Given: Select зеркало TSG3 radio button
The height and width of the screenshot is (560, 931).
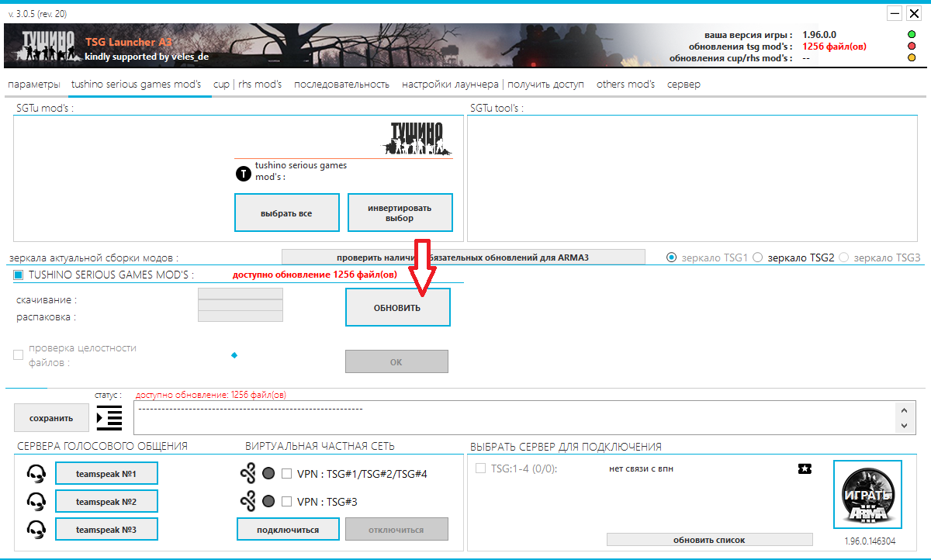Looking at the screenshot, I should (x=844, y=258).
